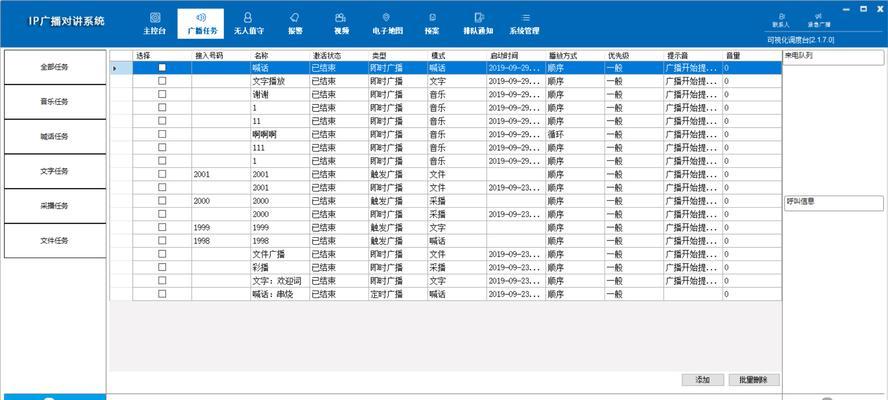
Task: Filter by 文件任务 file tasks
Action: click(55, 240)
